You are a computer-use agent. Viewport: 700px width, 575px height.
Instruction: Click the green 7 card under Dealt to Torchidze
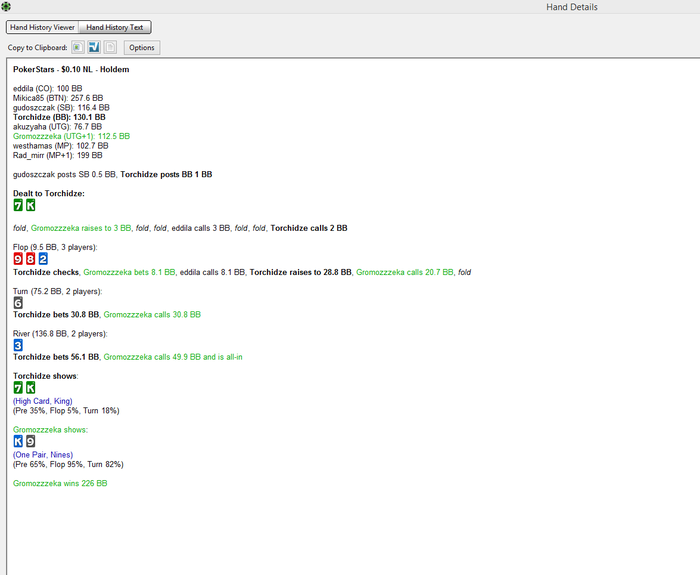pos(18,205)
